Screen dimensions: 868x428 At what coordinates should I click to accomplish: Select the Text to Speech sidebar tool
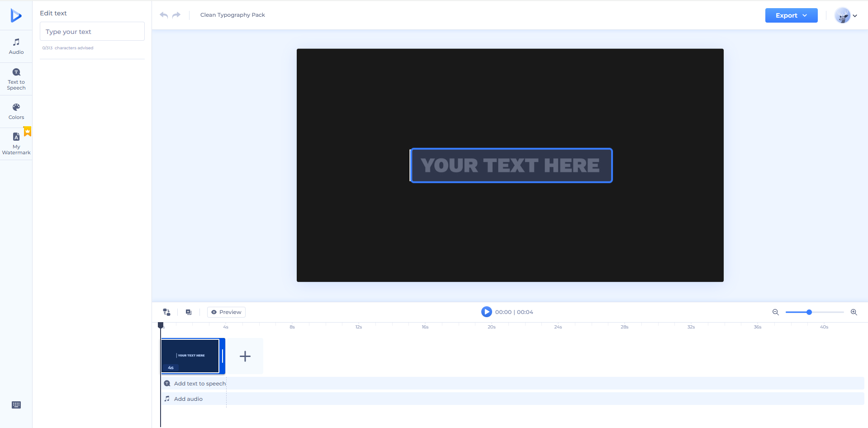coord(16,78)
